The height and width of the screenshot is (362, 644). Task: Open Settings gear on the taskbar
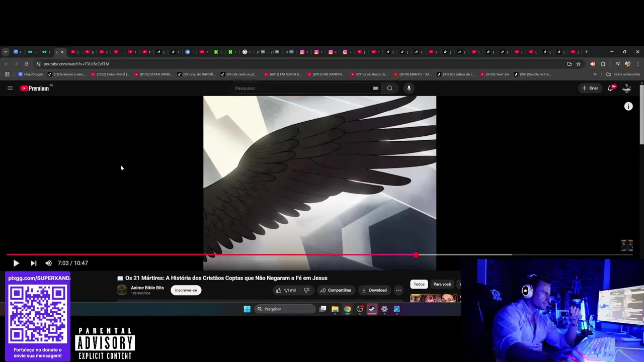(384, 309)
